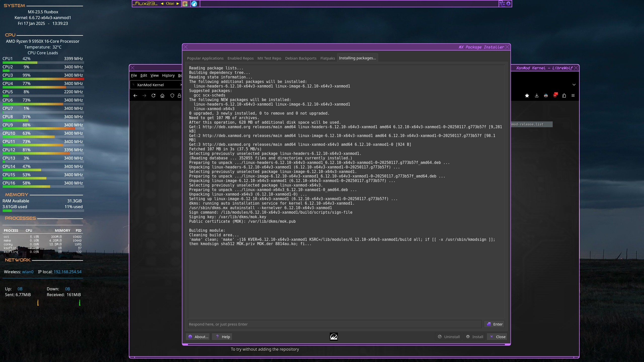Click 'Need to get 107 MB' line
Image resolution: width=644 pixels, height=362 pixels.
point(224,118)
